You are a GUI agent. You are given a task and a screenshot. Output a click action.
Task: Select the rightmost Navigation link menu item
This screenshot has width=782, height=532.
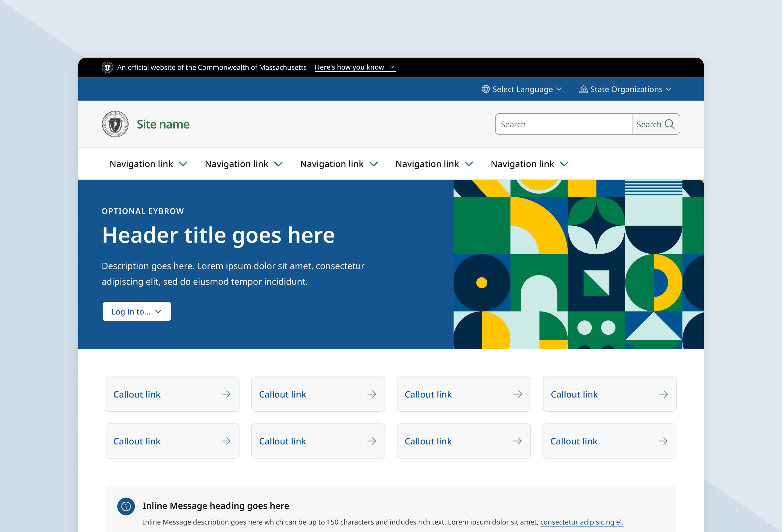point(522,164)
